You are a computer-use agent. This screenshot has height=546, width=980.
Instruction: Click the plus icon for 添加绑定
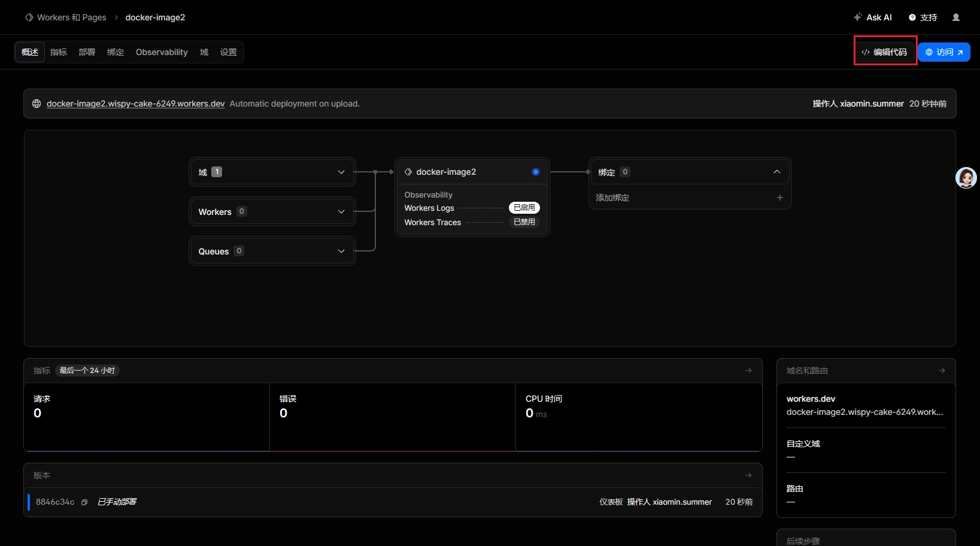pyautogui.click(x=779, y=198)
